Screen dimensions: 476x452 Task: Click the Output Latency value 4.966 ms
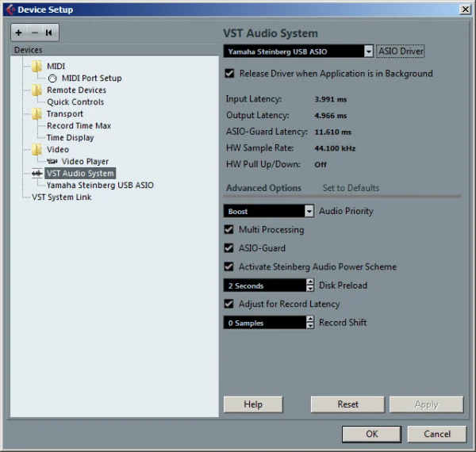pos(331,116)
